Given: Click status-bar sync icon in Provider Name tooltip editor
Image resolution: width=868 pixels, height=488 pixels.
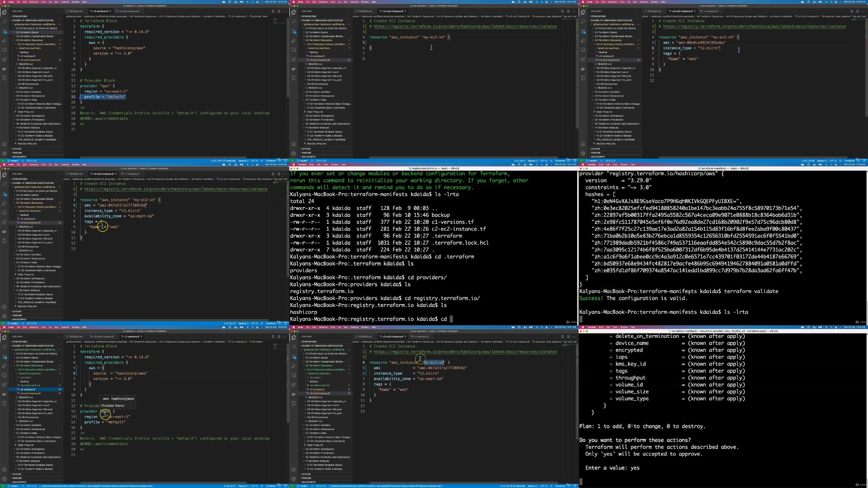Looking at the screenshot, I should click(x=23, y=486).
